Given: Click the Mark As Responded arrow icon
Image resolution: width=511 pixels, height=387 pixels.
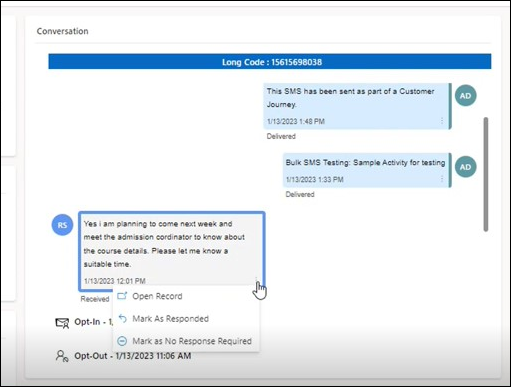Looking at the screenshot, I should pos(122,319).
